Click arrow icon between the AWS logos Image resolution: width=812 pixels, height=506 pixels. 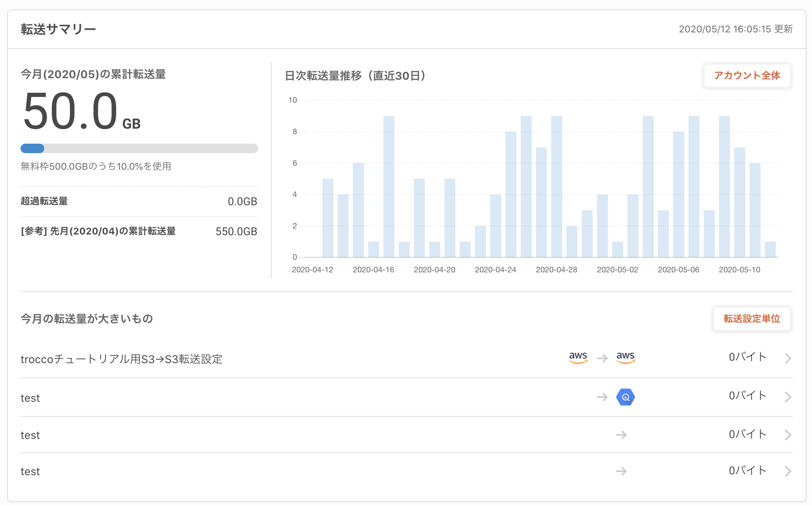pos(602,358)
